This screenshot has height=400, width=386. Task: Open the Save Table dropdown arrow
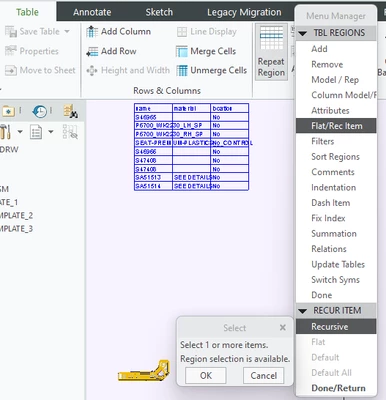pos(67,32)
